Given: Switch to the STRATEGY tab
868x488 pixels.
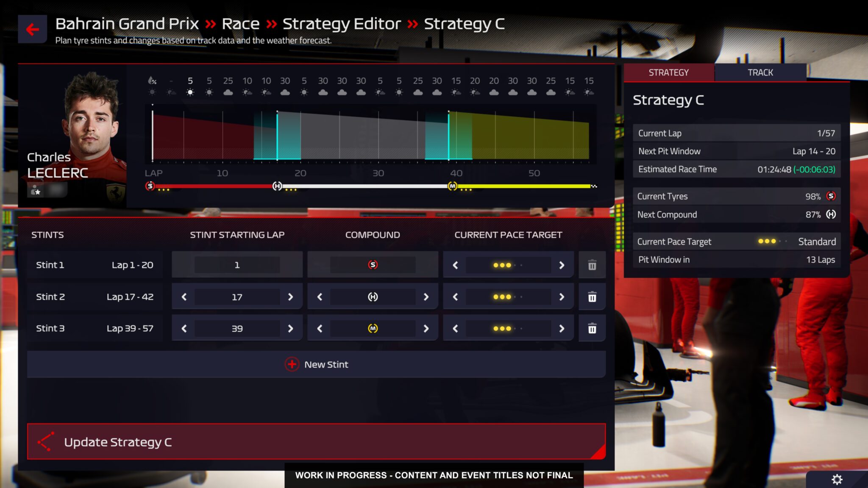Looking at the screenshot, I should [x=669, y=72].
